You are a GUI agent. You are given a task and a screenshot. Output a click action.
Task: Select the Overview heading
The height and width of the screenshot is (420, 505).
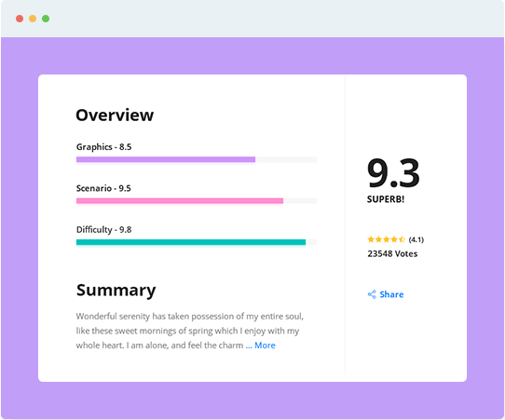tap(115, 115)
